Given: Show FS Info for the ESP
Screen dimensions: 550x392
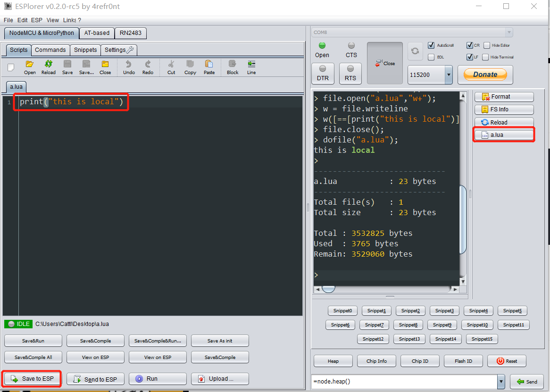Looking at the screenshot, I should click(x=504, y=109).
